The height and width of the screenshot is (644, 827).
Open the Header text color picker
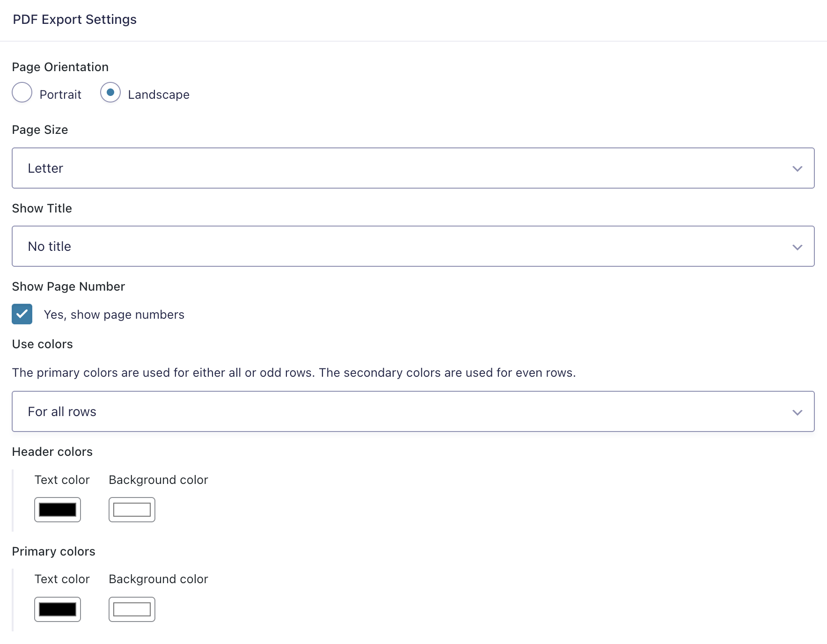tap(58, 510)
